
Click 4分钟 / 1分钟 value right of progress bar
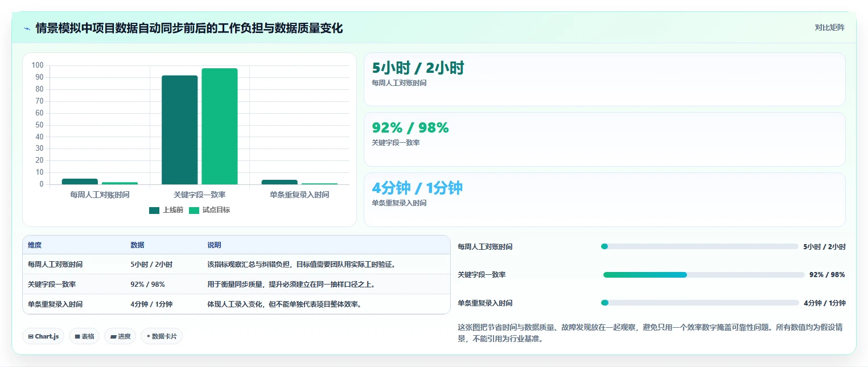pos(825,303)
